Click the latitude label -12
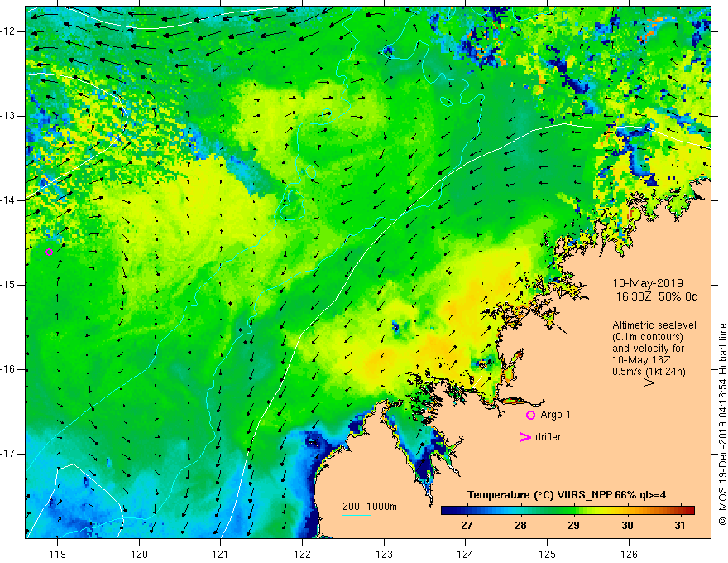Screen dimensions: 728x563 [8, 31]
